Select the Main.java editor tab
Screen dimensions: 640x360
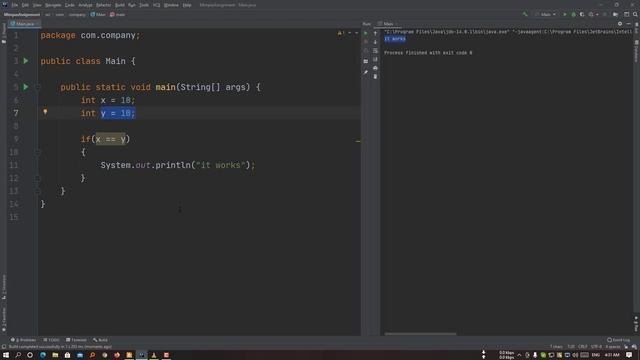pos(24,24)
